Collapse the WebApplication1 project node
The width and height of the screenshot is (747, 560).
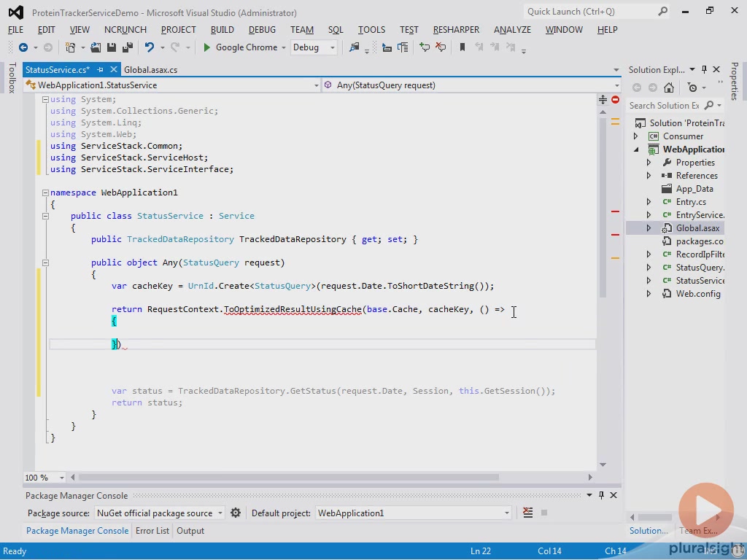636,149
